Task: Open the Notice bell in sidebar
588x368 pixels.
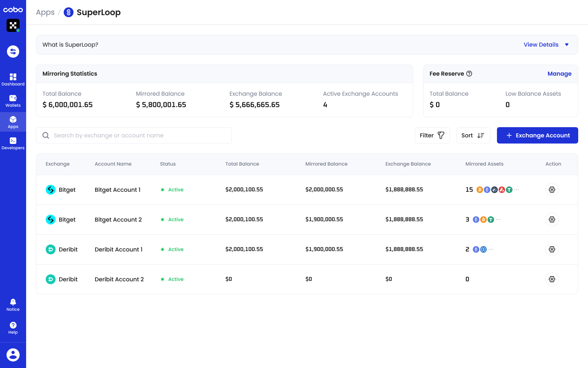Action: coord(13,305)
